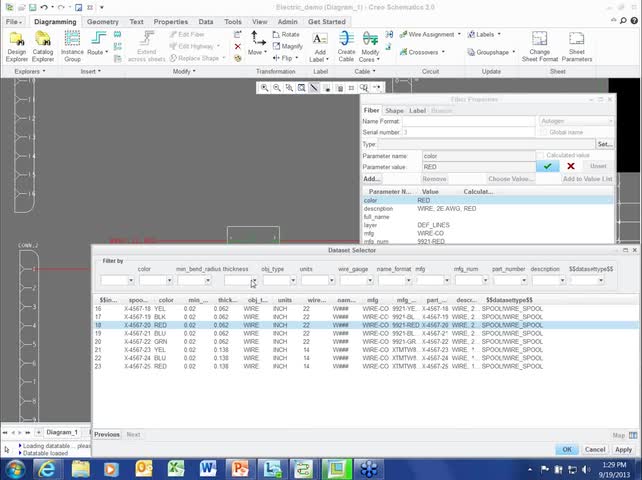Image resolution: width=642 pixels, height=480 pixels.
Task: Click zoom out on the graphics toolbar
Action: 277,88
